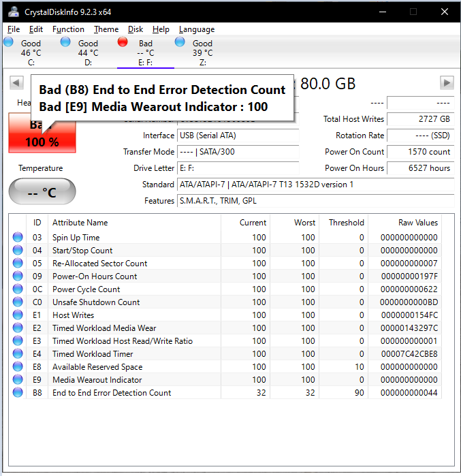Click the red Bad 100 % health status button
This screenshot has height=476, width=461.
coord(42,133)
